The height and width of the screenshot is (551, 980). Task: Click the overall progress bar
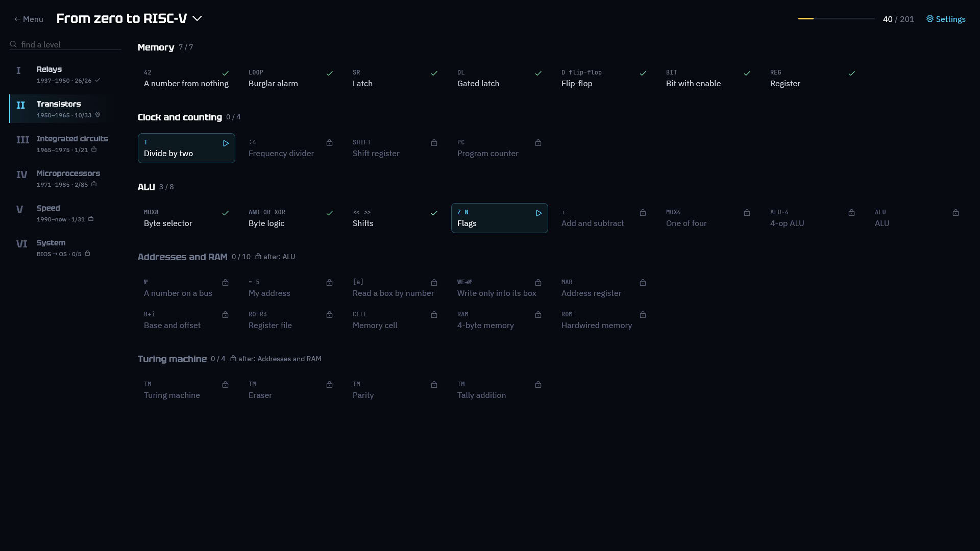[836, 19]
